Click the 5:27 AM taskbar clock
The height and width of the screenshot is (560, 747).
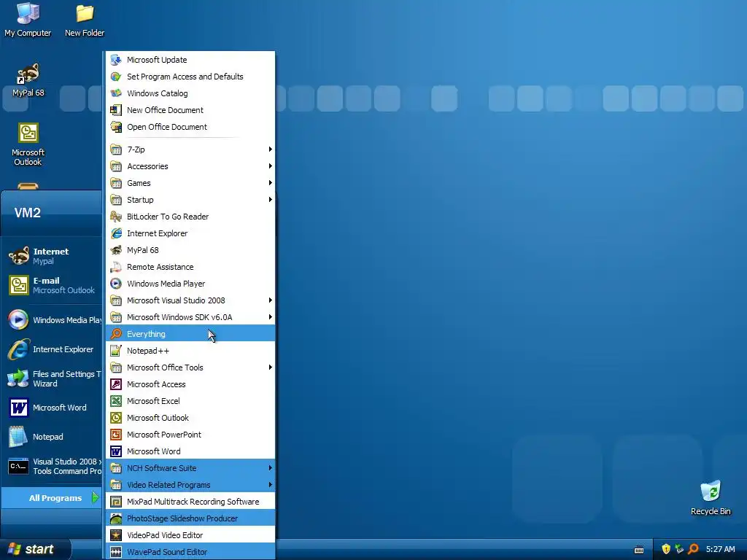(x=720, y=549)
